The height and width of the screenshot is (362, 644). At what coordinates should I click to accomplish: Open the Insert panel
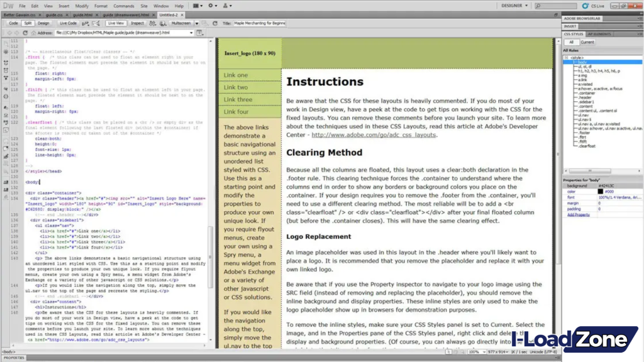pyautogui.click(x=570, y=26)
